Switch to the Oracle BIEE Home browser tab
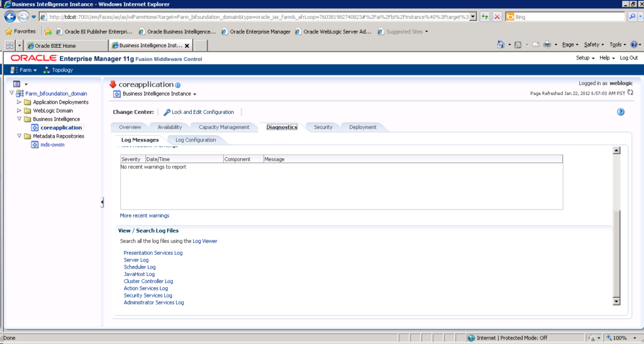The width and height of the screenshot is (644, 344). (65, 45)
